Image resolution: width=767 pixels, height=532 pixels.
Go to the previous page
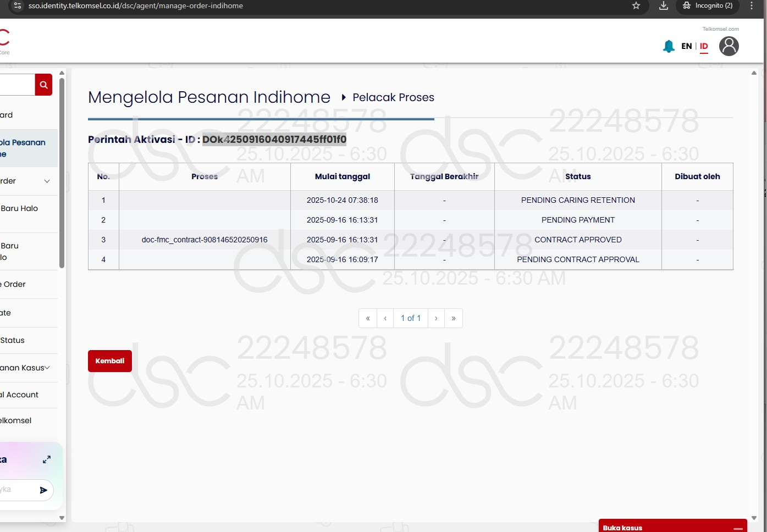pos(385,318)
